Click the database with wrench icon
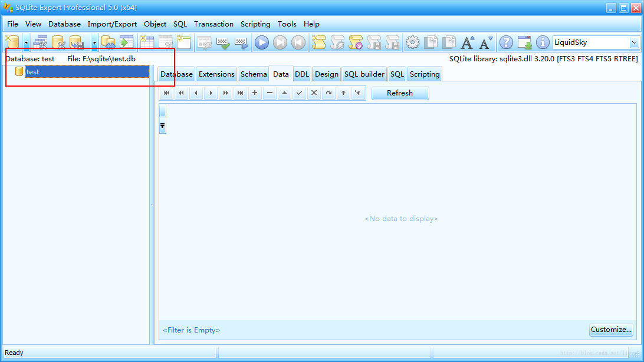The image size is (644, 362). pyautogui.click(x=58, y=42)
